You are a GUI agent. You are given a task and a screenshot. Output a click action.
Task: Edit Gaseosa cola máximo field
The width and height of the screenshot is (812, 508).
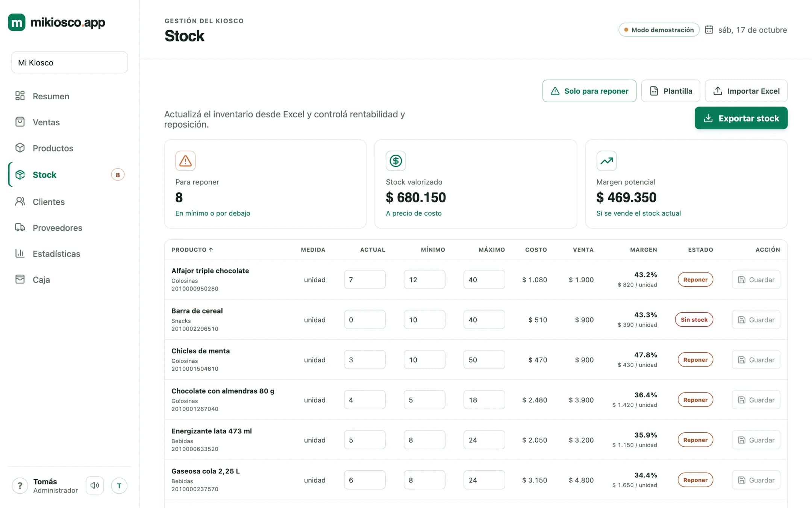pos(484,480)
